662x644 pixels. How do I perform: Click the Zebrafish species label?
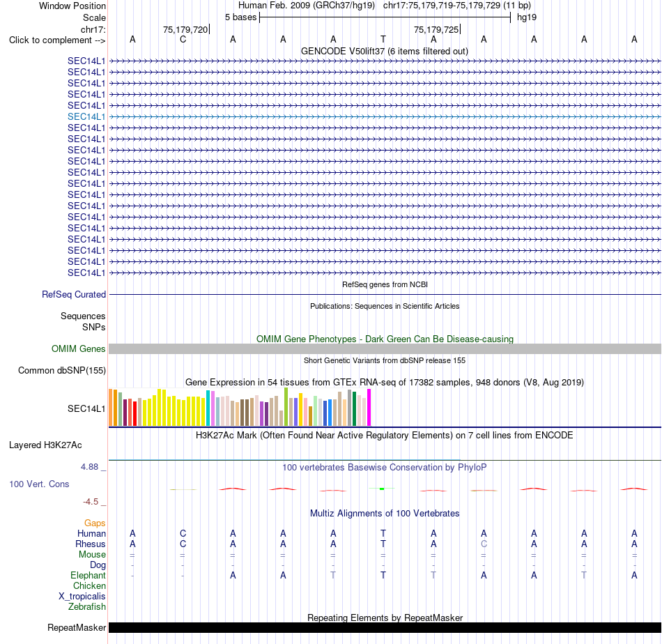pyautogui.click(x=86, y=606)
